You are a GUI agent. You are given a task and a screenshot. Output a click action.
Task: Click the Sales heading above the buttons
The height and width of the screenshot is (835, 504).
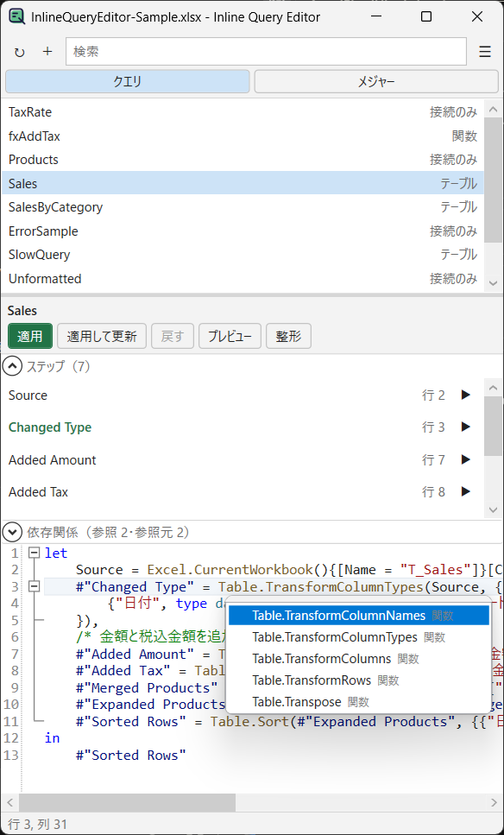[22, 311]
